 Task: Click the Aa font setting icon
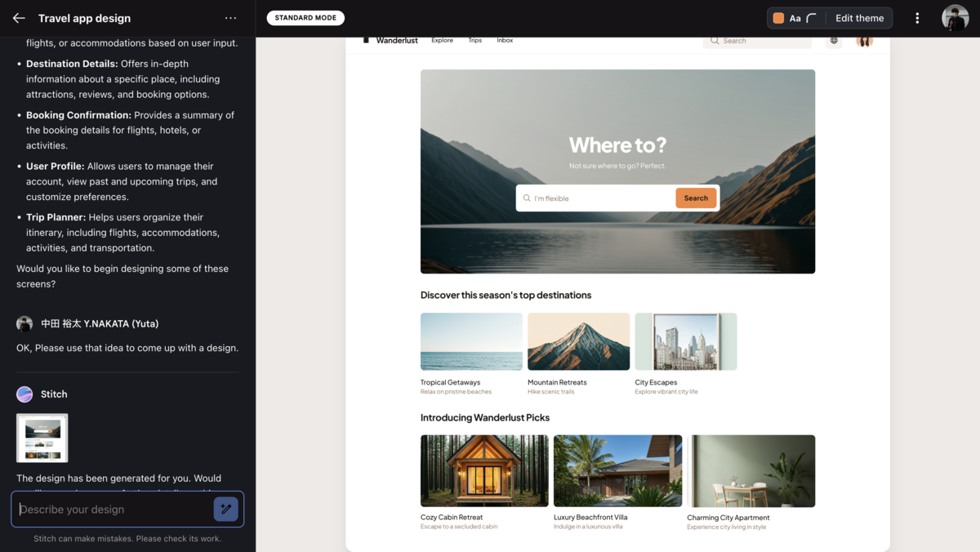[x=795, y=18]
